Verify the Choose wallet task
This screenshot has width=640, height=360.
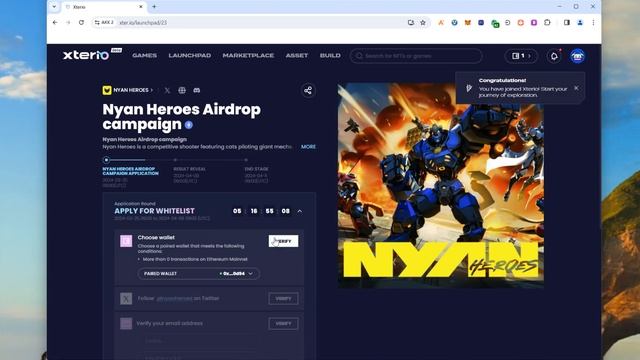point(283,241)
